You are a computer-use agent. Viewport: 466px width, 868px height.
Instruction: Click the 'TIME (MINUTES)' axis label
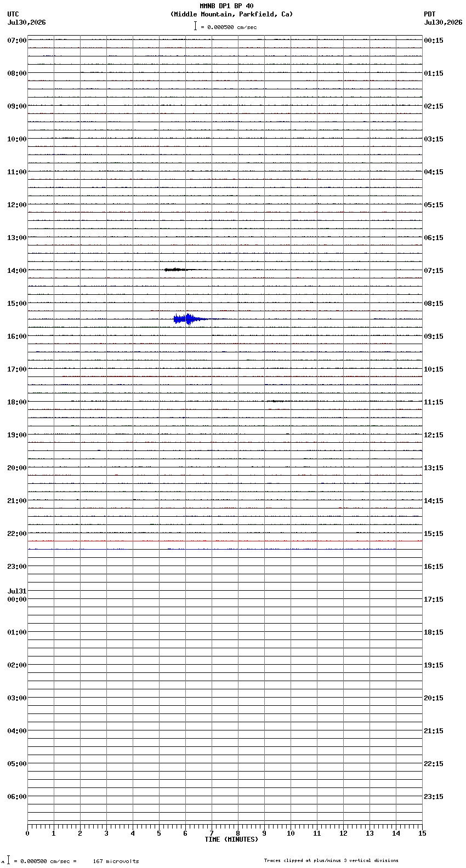(231, 840)
